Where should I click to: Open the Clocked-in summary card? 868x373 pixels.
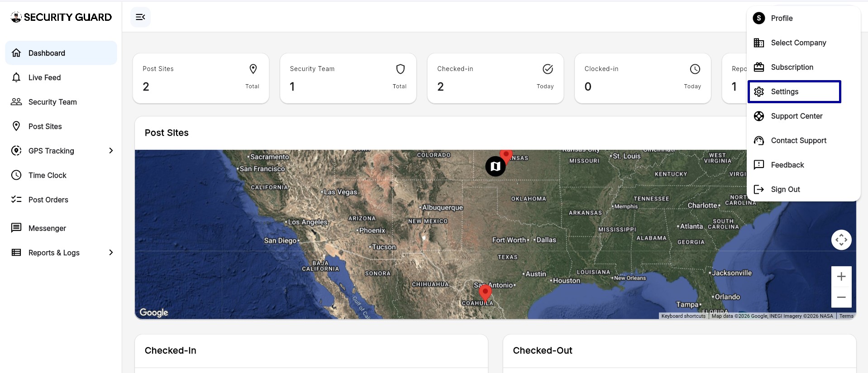(x=643, y=78)
